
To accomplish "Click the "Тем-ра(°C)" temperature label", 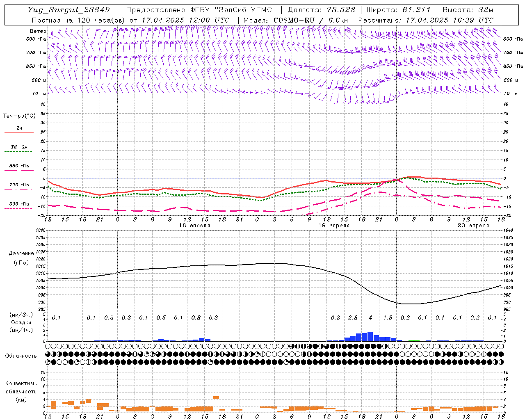I will [19, 116].
